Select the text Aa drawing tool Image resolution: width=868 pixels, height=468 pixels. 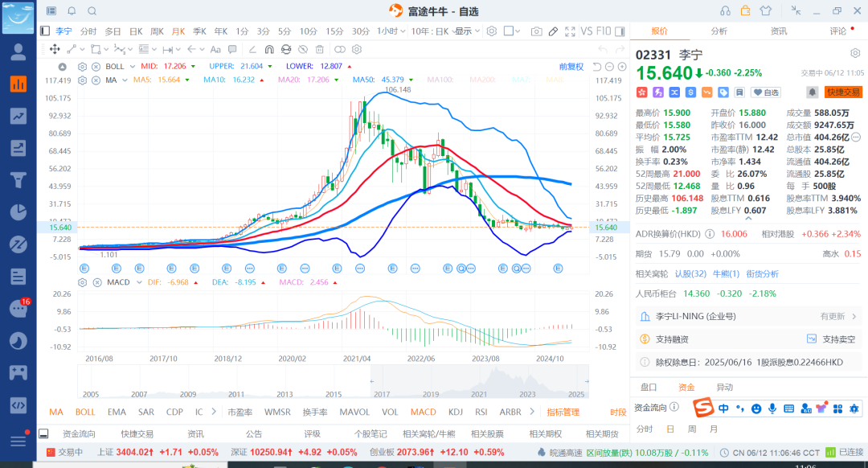click(x=215, y=49)
